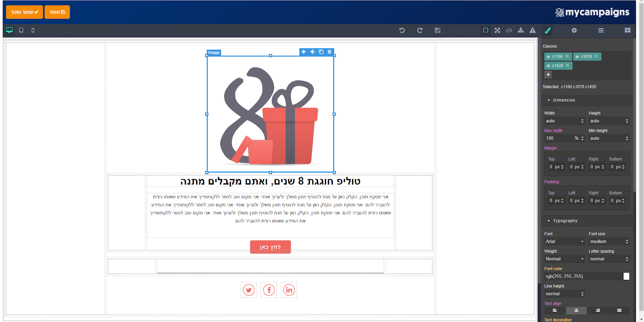Open the Letter spacing field
The image size is (644, 322).
click(609, 259)
